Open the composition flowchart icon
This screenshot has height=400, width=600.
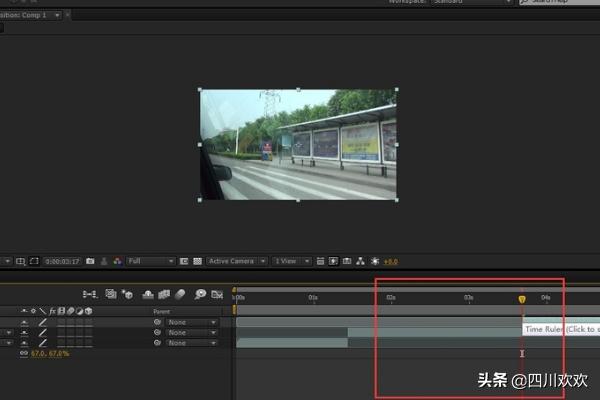(360, 261)
